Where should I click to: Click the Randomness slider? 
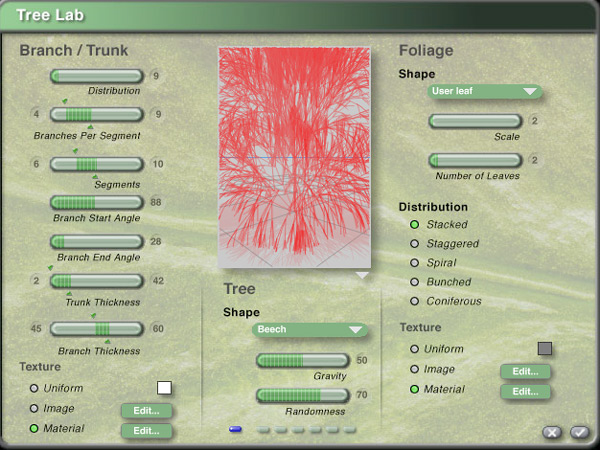[303, 395]
